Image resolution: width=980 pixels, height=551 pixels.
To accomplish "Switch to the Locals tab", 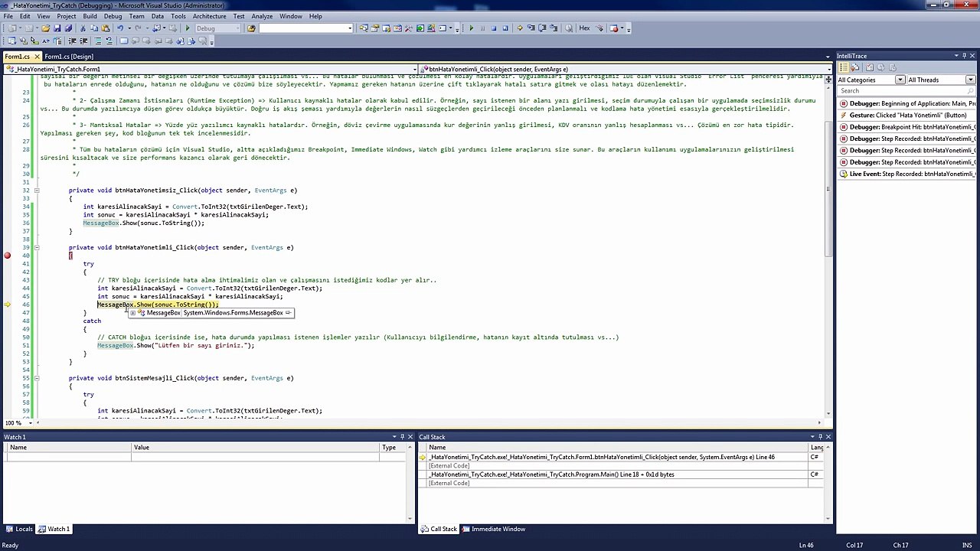I will [19, 529].
